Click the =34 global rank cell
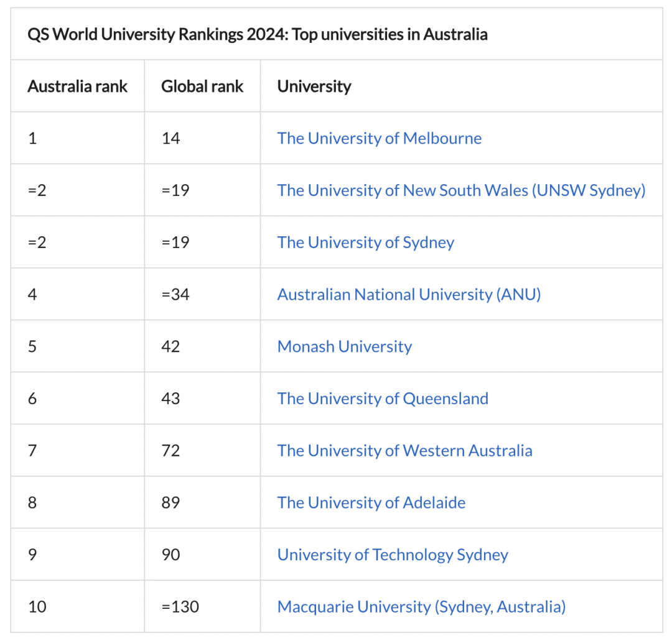 point(175,294)
